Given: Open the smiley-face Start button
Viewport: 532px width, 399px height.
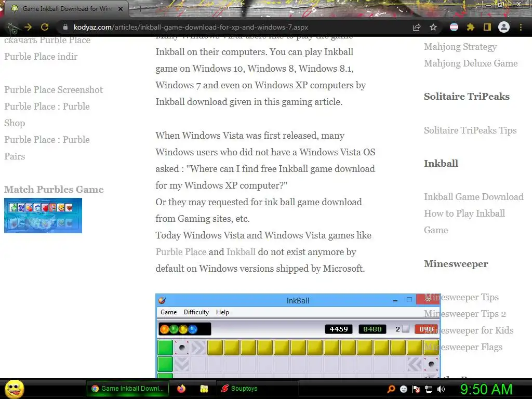Looking at the screenshot, I should (x=15, y=389).
